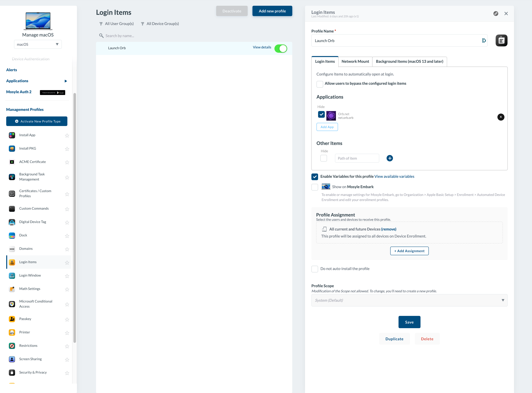Enable Allow users to bypass login items
Image resolution: width=532 pixels, height=393 pixels.
(320, 84)
